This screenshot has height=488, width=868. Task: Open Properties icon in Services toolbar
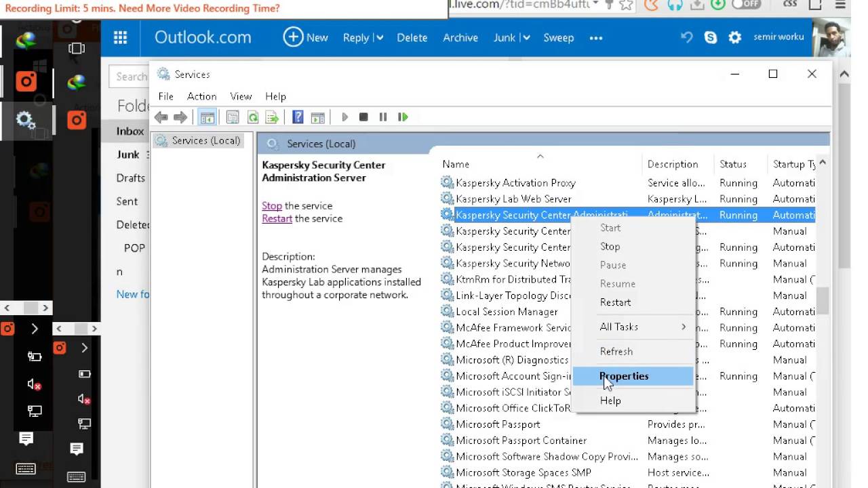pyautogui.click(x=233, y=117)
